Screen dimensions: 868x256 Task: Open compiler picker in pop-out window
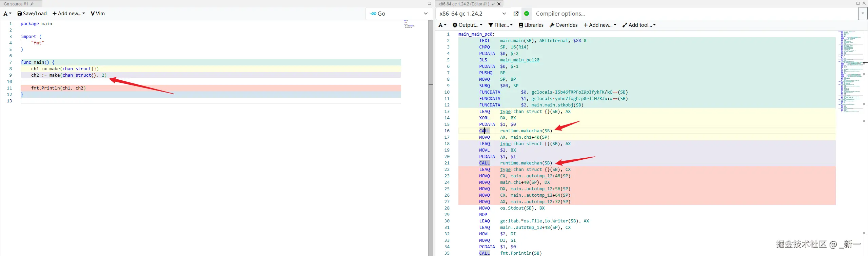pos(516,14)
